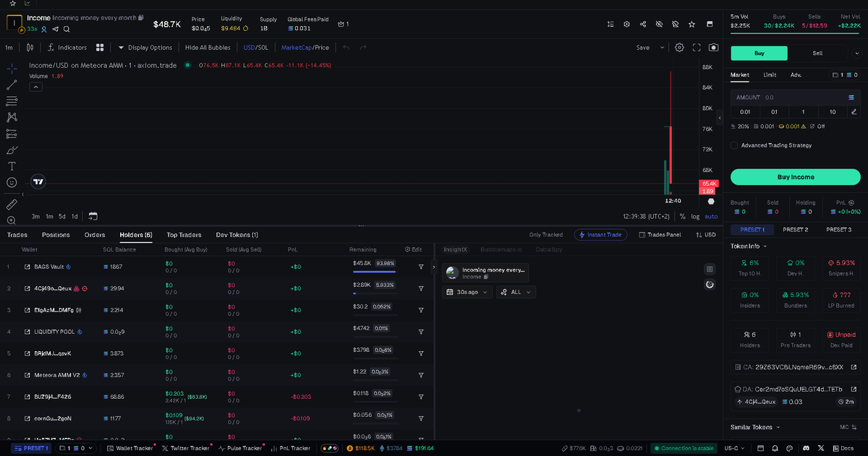Open the ALL filter dropdown
Image resolution: width=868 pixels, height=456 pixels.
(516, 292)
